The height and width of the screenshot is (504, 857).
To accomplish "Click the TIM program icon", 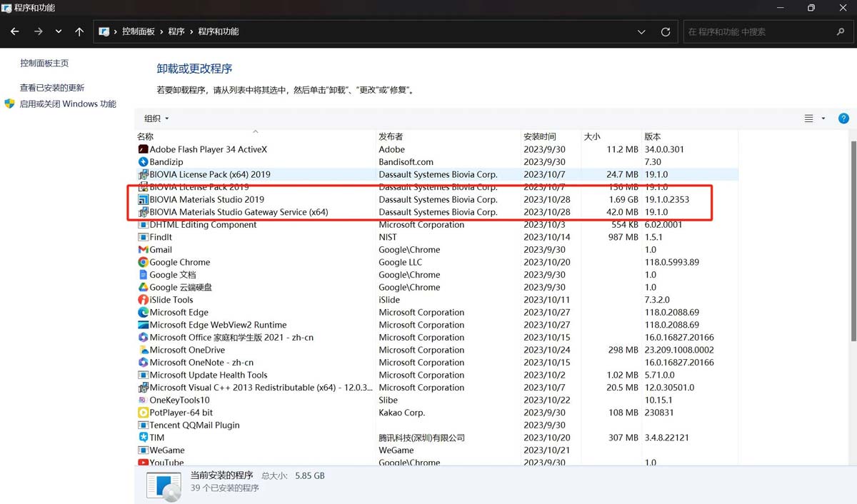I will tap(143, 438).
